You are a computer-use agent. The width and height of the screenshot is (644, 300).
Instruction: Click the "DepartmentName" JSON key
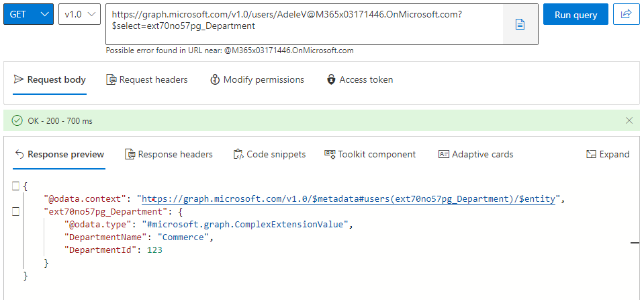105,237
